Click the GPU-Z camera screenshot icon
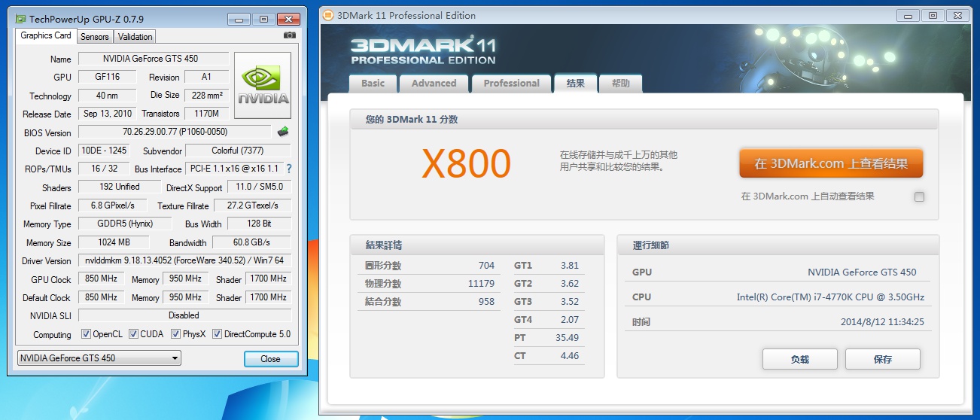 pos(289,35)
